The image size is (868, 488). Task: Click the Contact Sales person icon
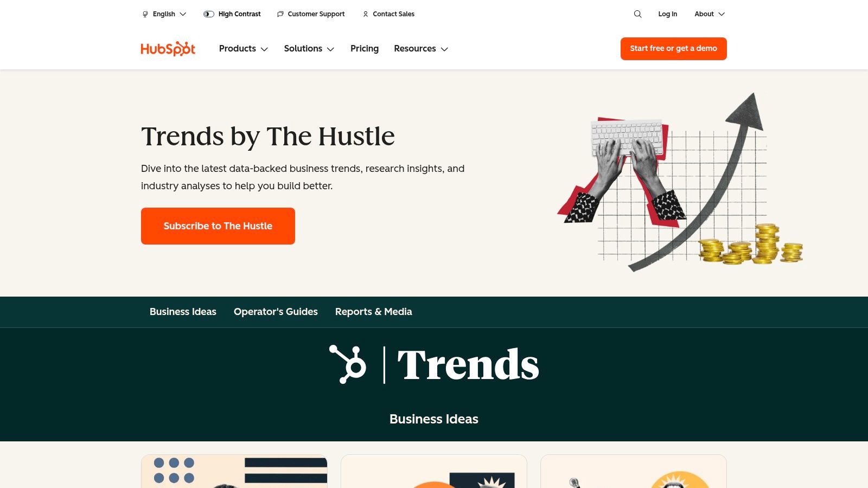pyautogui.click(x=366, y=14)
